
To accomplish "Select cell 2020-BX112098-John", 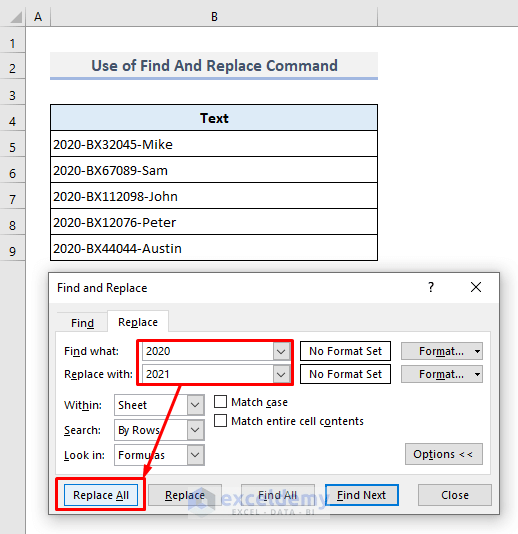I will point(214,196).
